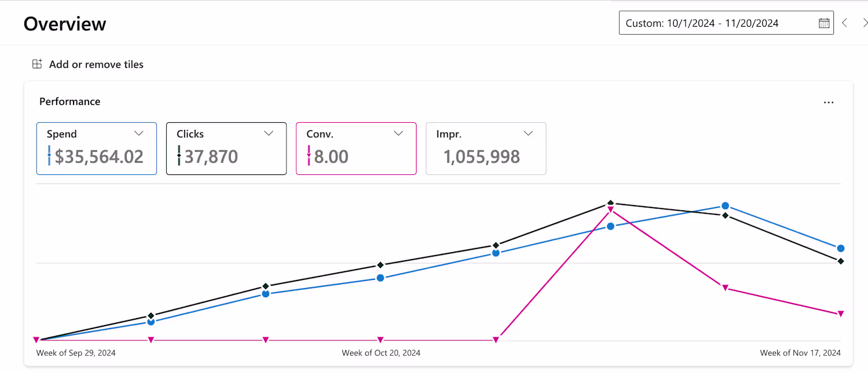The width and height of the screenshot is (868, 372).
Task: Expand the Clicks metric dropdown
Action: coord(269,133)
